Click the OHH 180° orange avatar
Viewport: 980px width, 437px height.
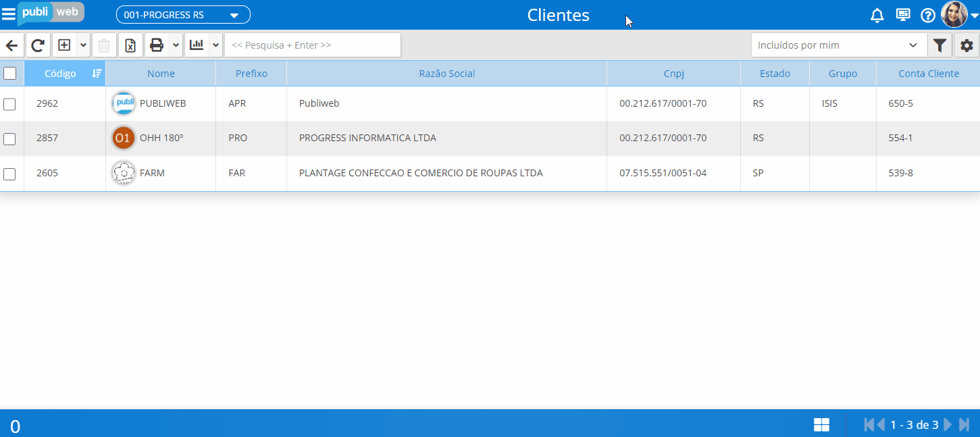click(124, 138)
